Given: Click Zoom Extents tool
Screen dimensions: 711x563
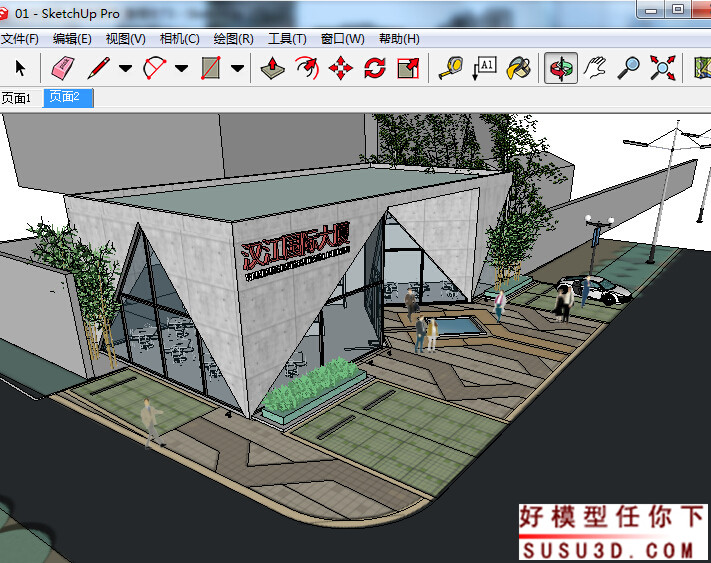Looking at the screenshot, I should (x=662, y=68).
